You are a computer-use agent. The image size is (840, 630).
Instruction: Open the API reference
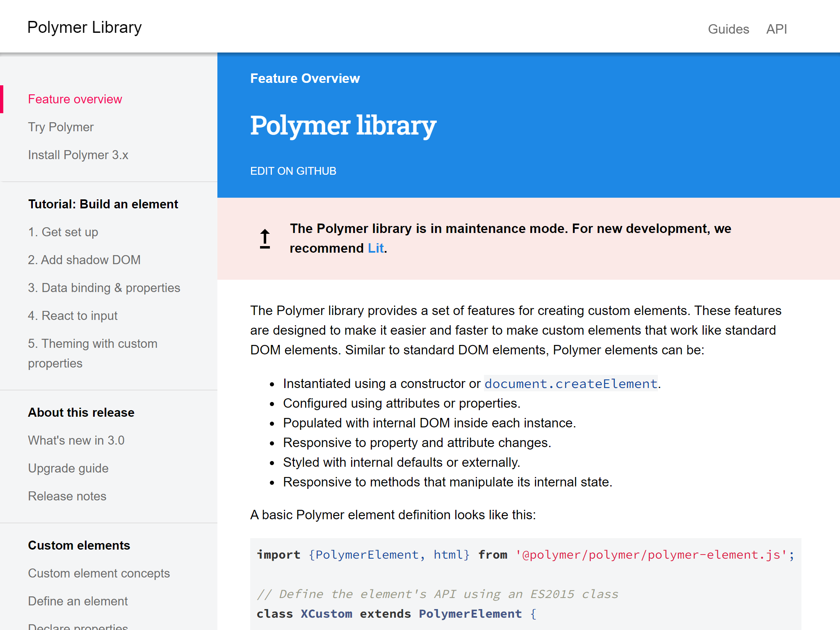tap(777, 29)
